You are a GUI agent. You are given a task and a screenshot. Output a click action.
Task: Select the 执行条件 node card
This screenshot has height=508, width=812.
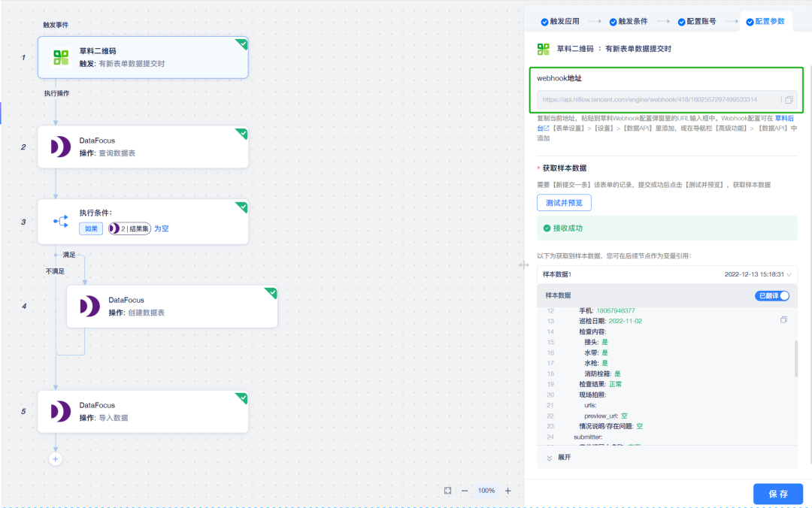pyautogui.click(x=143, y=222)
